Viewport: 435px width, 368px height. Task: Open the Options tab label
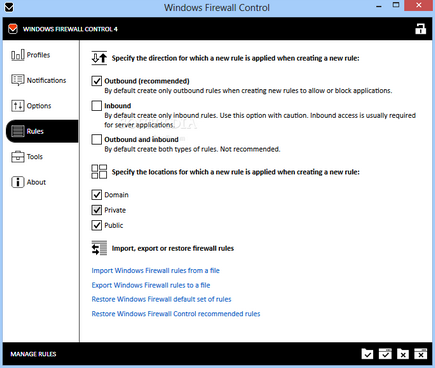click(39, 106)
